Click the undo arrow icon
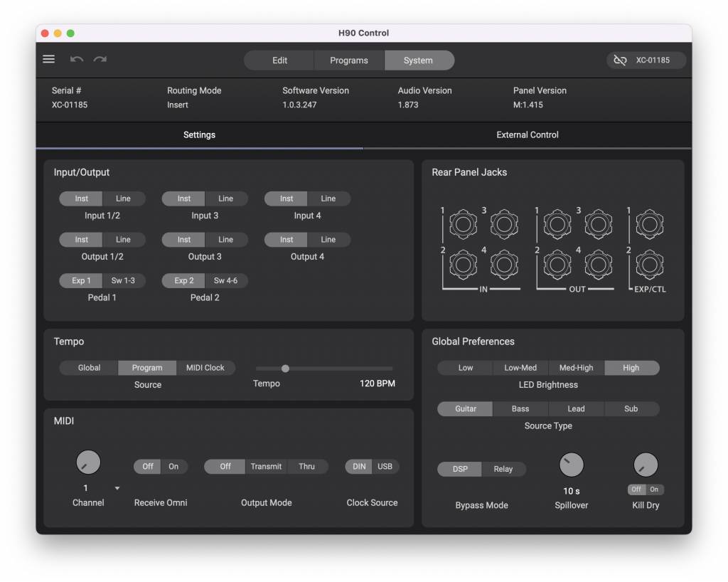 (x=77, y=60)
